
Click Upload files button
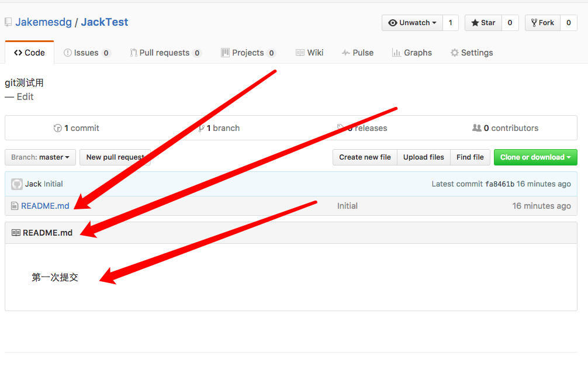(x=424, y=157)
